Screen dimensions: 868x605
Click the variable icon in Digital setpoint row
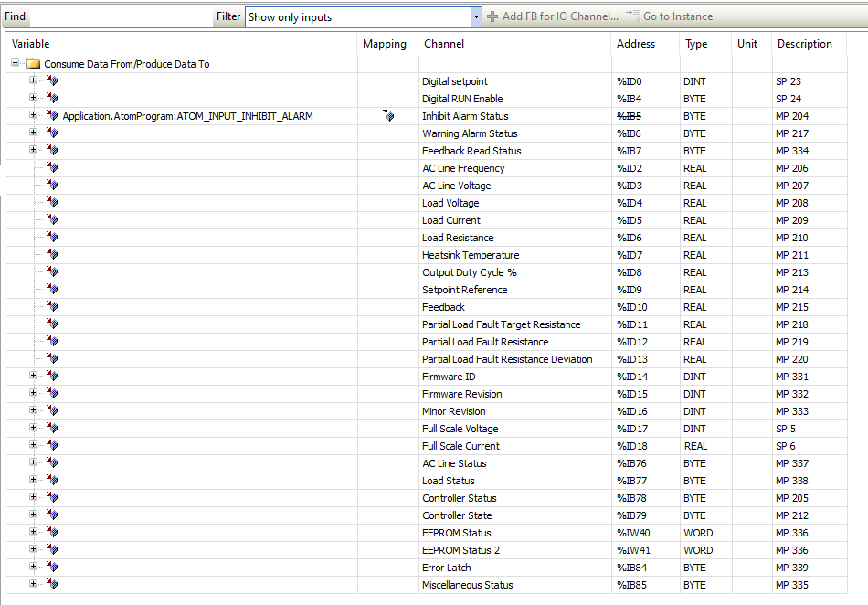click(x=52, y=81)
